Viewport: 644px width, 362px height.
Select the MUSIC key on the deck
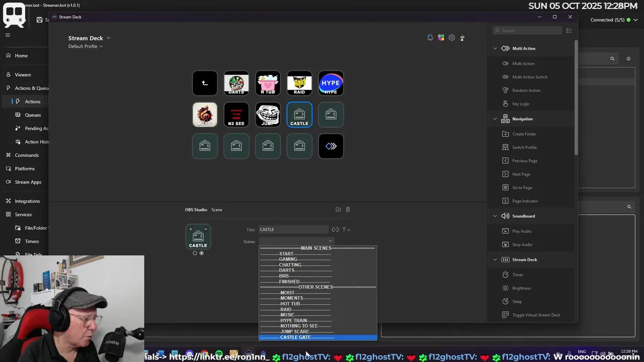205,115
